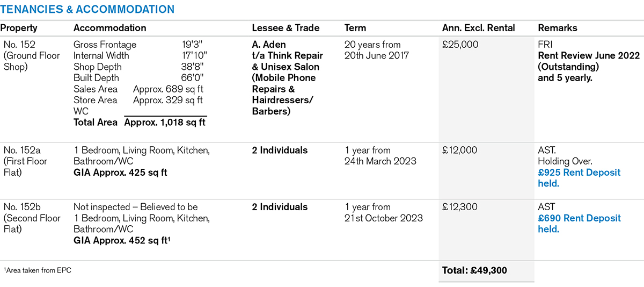Image resolution: width=644 pixels, height=287 pixels.
Task: Open the £925 Rent Deposit held link
Action: 579,178
